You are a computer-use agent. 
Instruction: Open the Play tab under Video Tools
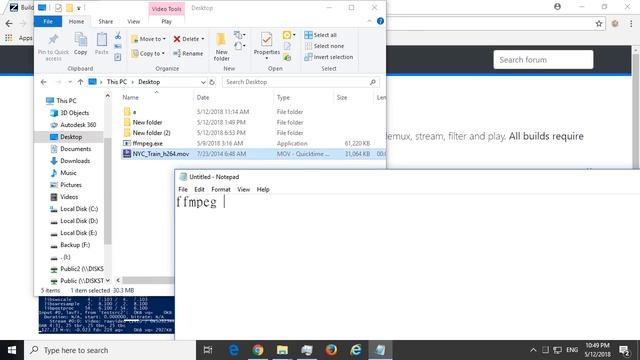(166, 22)
